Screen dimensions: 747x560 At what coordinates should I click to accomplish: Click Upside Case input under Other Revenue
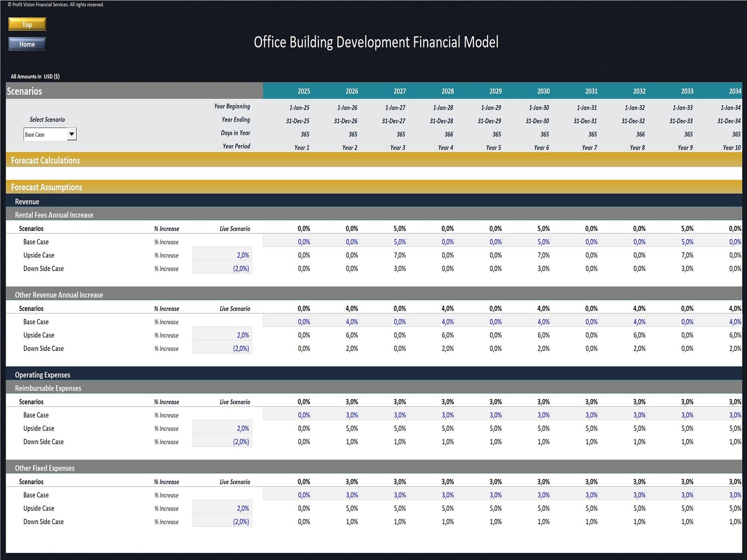click(x=222, y=335)
